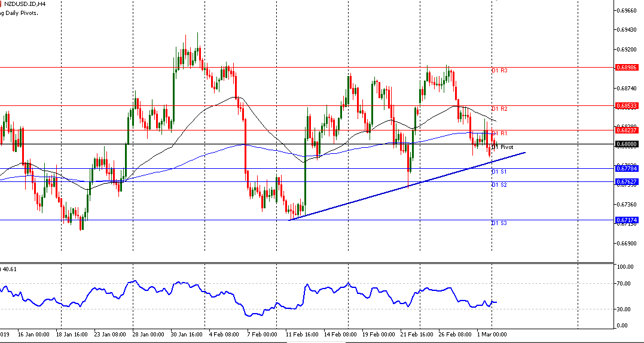
Task: Click the 0.69430 price scale value
Action: (x=628, y=30)
